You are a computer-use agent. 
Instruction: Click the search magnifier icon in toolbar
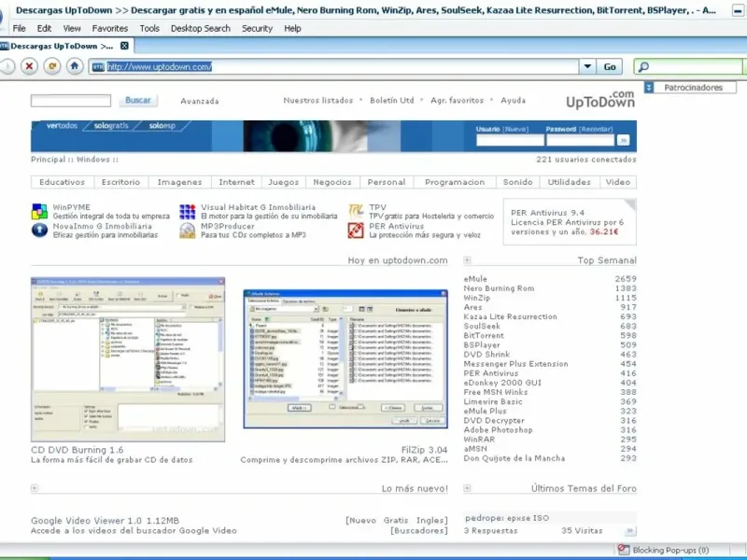coord(643,66)
